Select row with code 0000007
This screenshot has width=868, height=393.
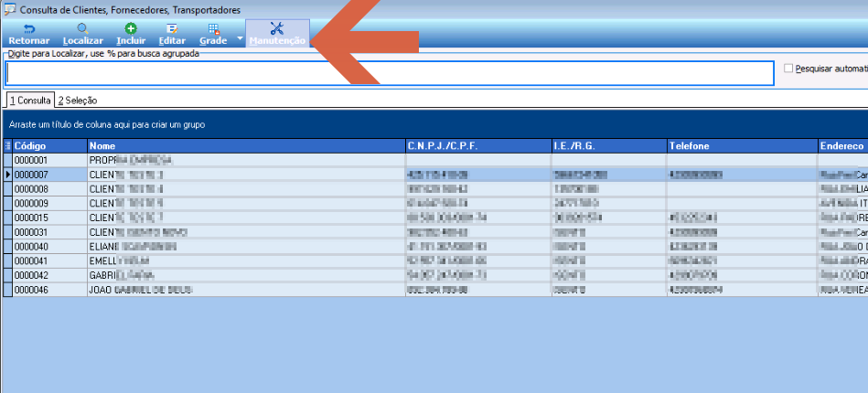click(435, 175)
